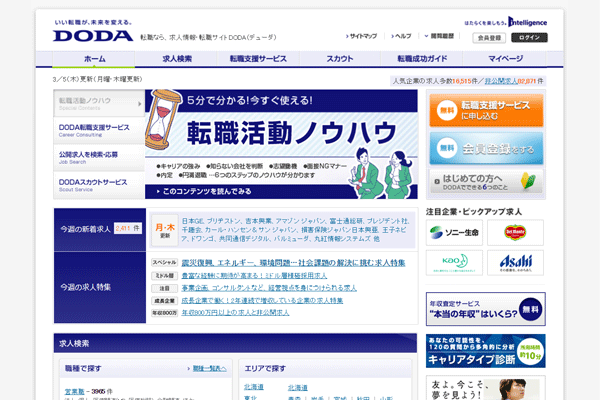
Task: Click the 今週の求人特集 heading
Action: coord(85,287)
